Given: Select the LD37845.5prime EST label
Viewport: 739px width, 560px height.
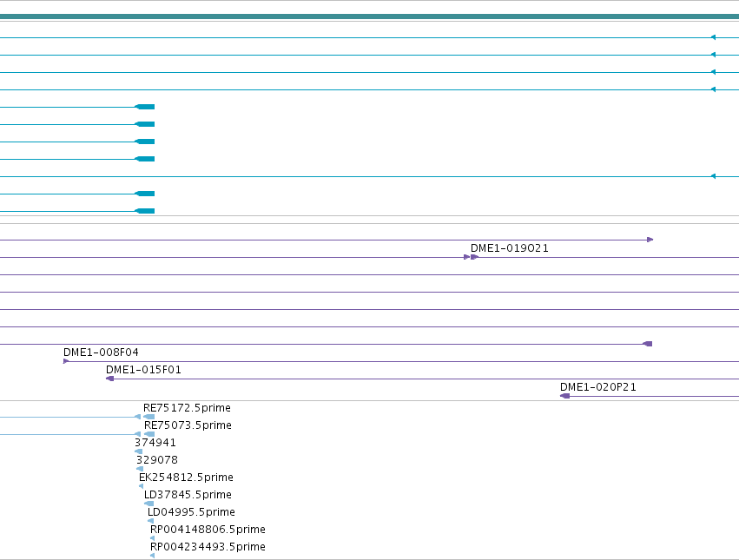Looking at the screenshot, I should pyautogui.click(x=188, y=495).
